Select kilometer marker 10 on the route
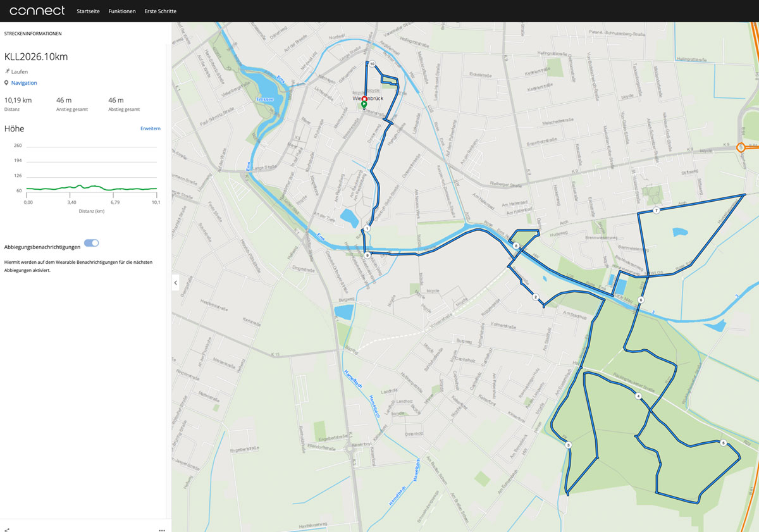Screen dimensions: 759x532 click(373, 64)
